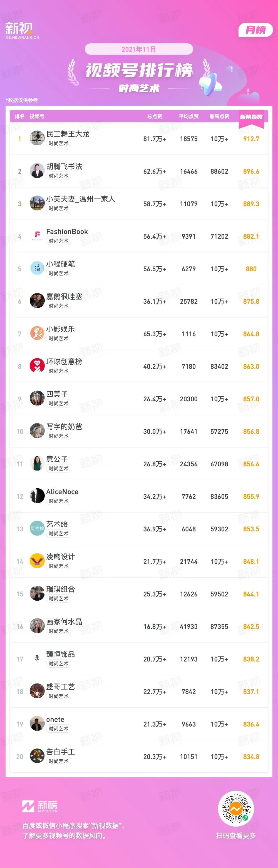Screen dimensions: 278x868
Task: Click 艺术绘 teal circle avatar
Action: tap(37, 528)
